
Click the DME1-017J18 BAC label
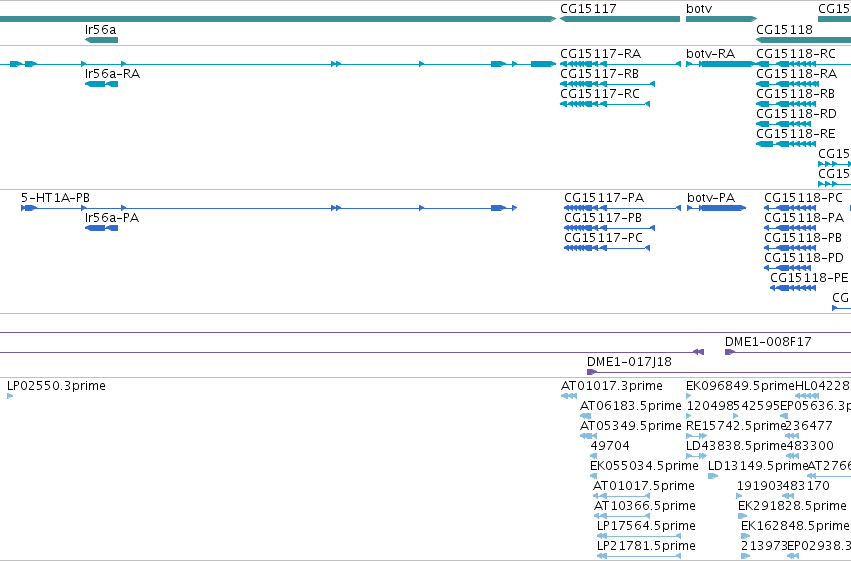630,362
